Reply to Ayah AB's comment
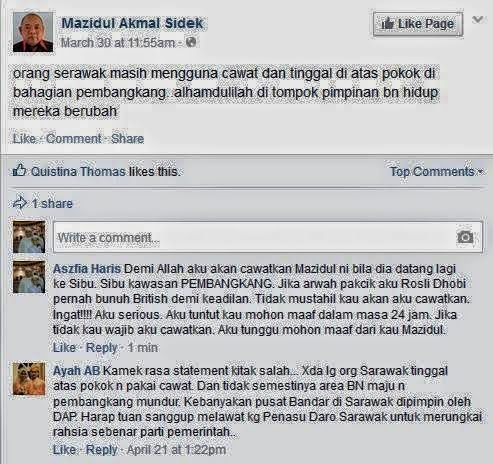This screenshot has height=464, width=493. (x=102, y=449)
